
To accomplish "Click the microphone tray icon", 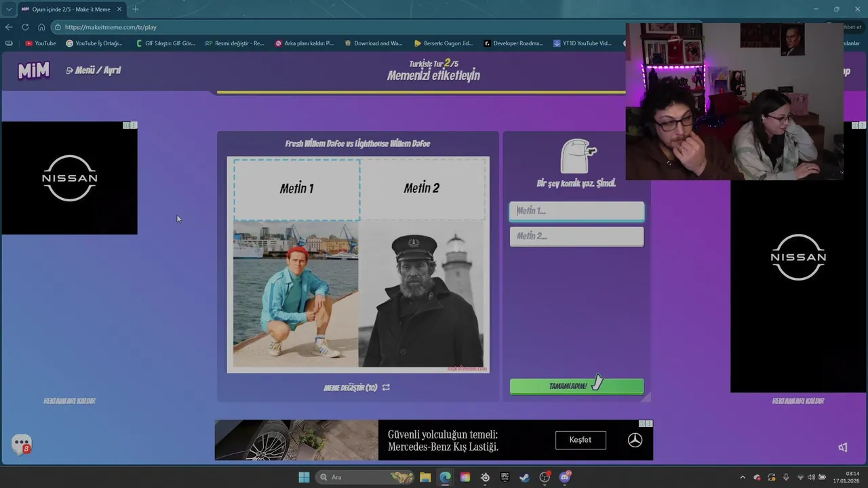I will (786, 477).
